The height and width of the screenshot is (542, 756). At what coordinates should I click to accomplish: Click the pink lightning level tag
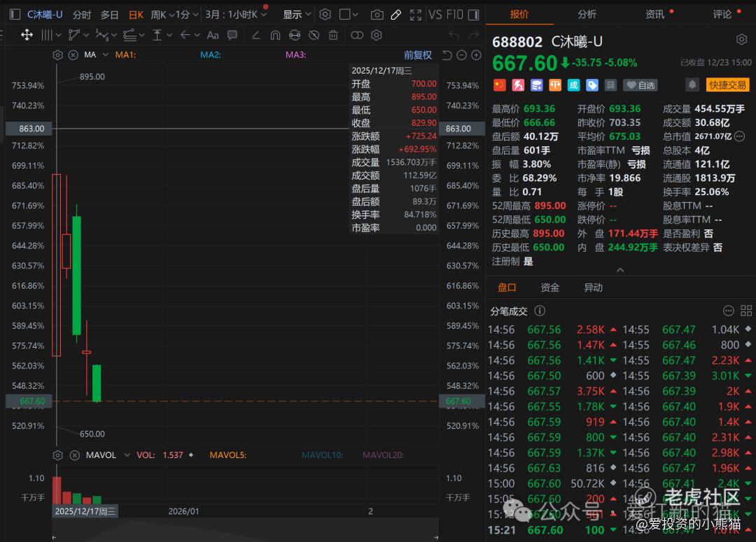(518, 85)
